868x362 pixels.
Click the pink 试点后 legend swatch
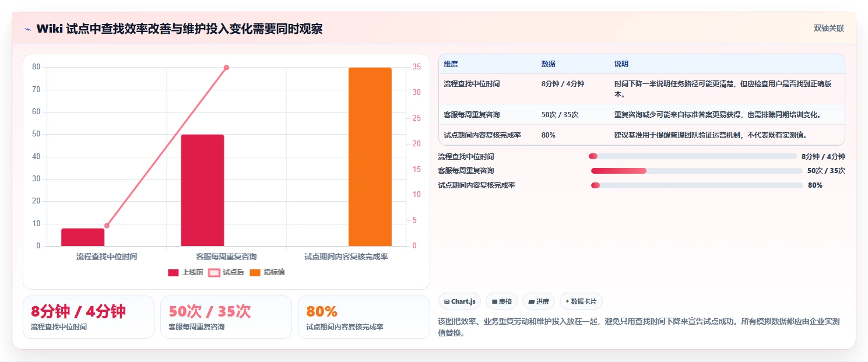click(214, 272)
